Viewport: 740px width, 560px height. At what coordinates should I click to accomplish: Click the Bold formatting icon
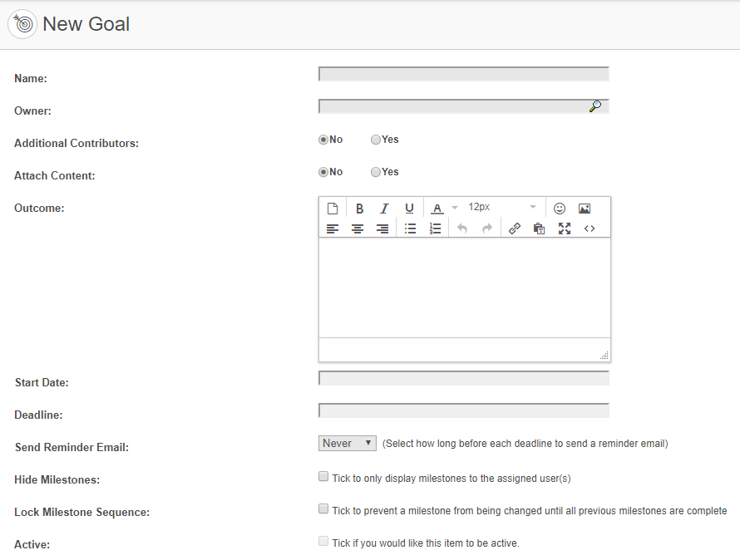point(359,208)
